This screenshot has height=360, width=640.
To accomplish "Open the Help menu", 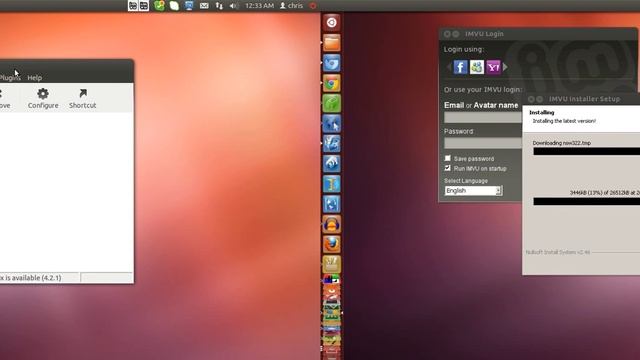I will coord(35,78).
